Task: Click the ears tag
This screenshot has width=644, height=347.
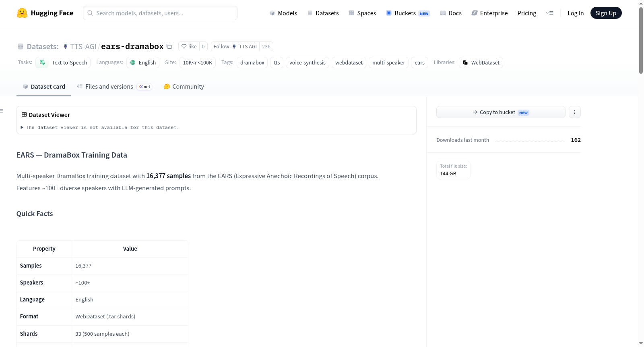Action: (419, 63)
